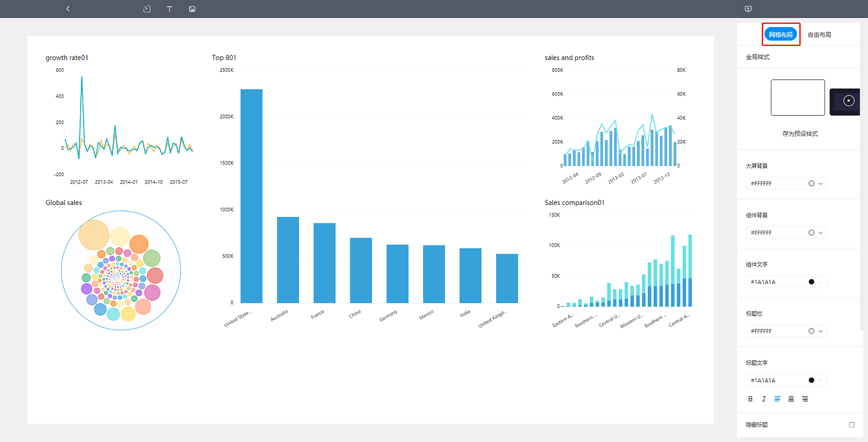
Task: Select the Global sales chart title
Action: pos(64,203)
